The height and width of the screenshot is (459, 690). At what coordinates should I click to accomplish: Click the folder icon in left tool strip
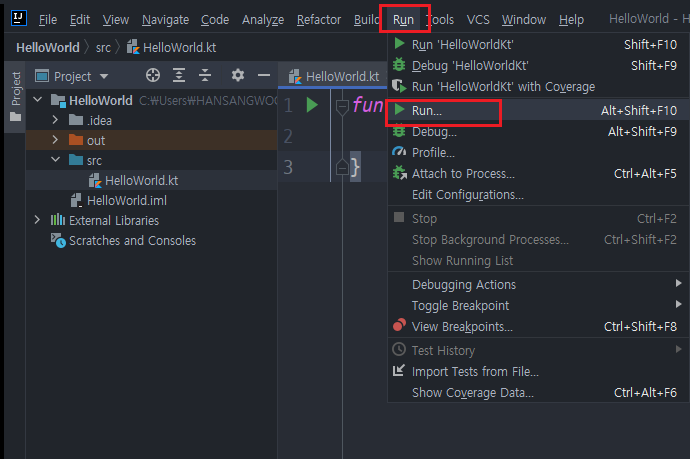click(16, 117)
